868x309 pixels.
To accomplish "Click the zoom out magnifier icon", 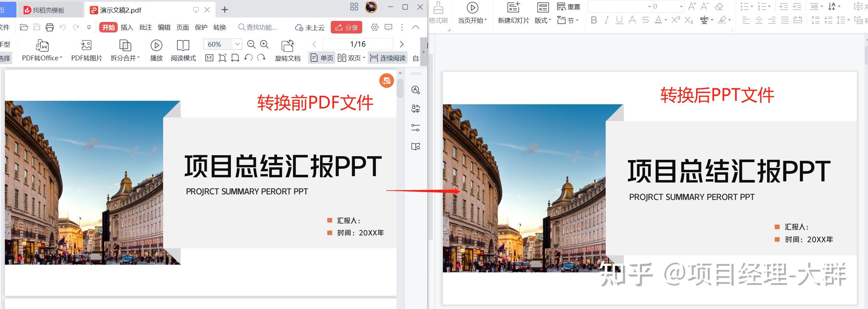I will click(x=251, y=44).
